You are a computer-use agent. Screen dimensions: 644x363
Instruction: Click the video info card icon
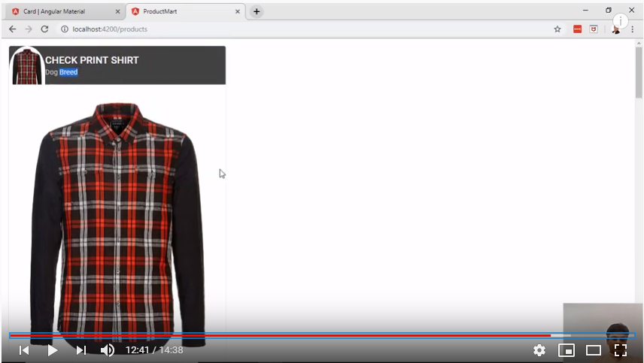pos(621,21)
